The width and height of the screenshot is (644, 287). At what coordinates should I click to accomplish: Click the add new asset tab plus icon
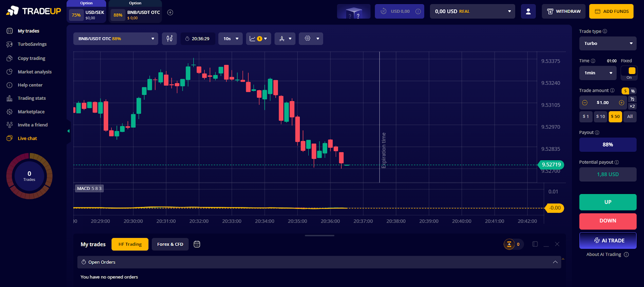[170, 12]
